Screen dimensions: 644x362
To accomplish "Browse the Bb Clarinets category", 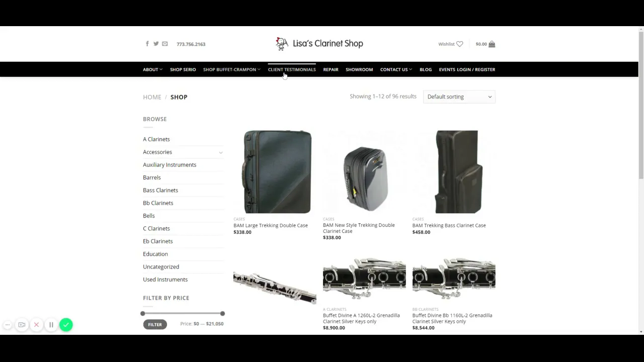I will (x=158, y=203).
